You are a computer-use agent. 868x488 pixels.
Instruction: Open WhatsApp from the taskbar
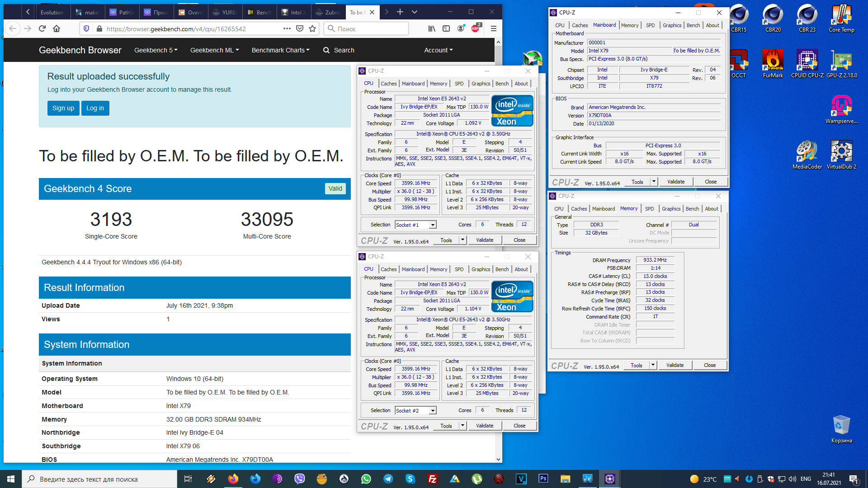click(366, 479)
